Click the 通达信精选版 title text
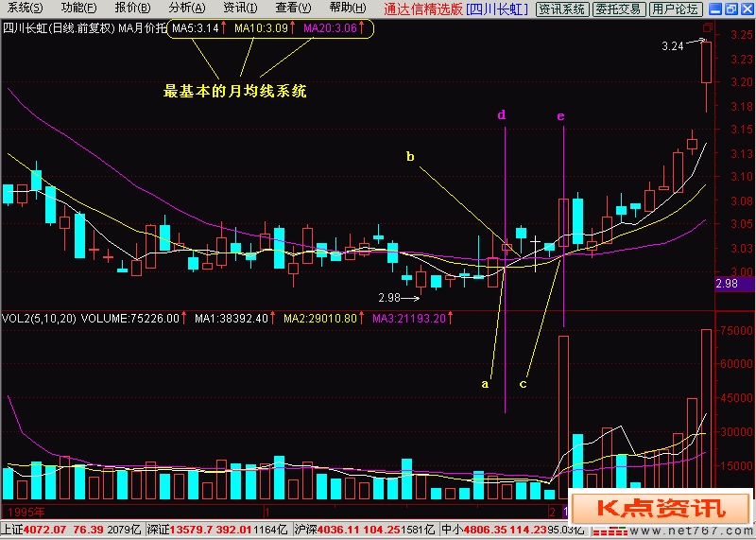Viewport: 756px width, 540px height. pos(422,9)
